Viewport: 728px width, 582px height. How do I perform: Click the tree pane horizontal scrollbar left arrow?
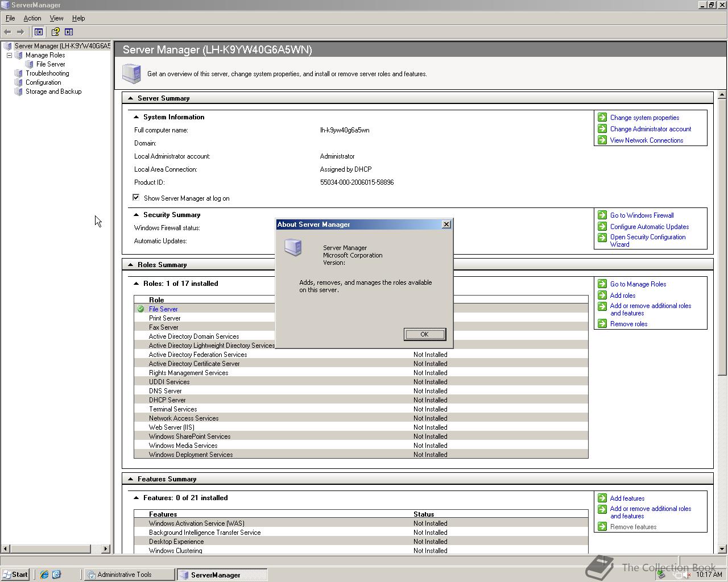[x=6, y=548]
